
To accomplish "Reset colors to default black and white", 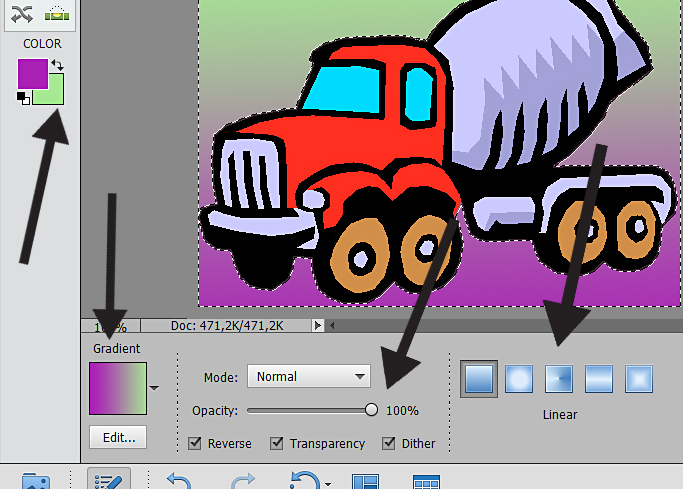I will click(22, 98).
